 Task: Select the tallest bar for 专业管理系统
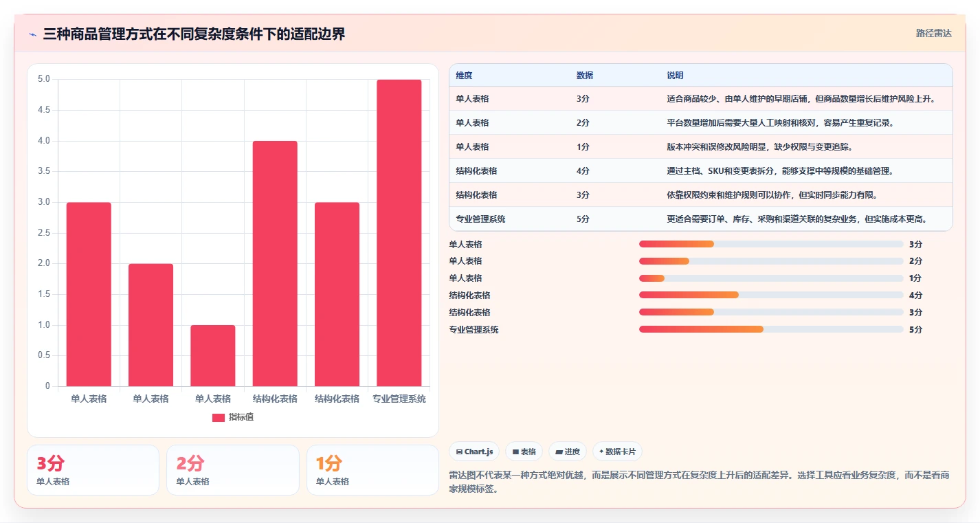click(399, 233)
